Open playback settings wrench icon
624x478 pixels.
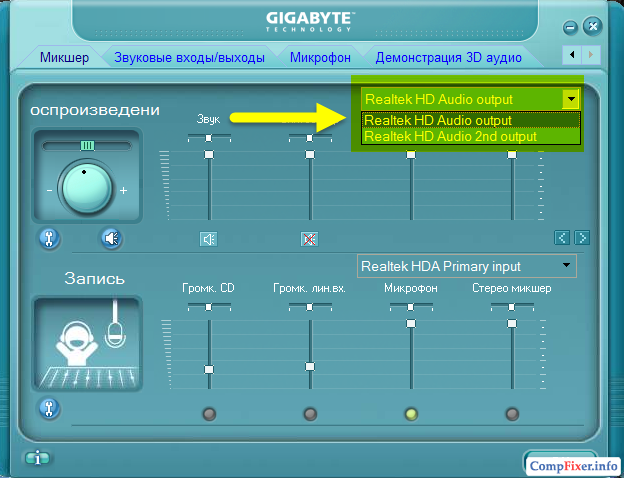click(x=48, y=238)
